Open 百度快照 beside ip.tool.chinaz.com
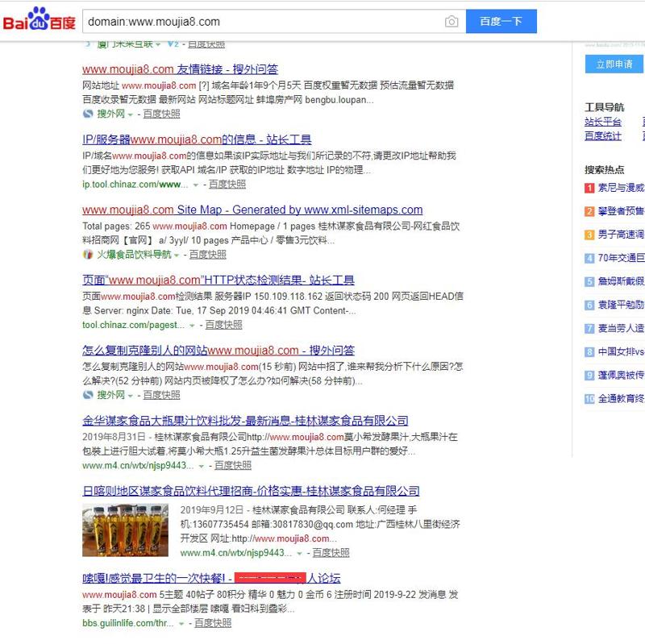The width and height of the screenshot is (645, 644). (x=227, y=185)
